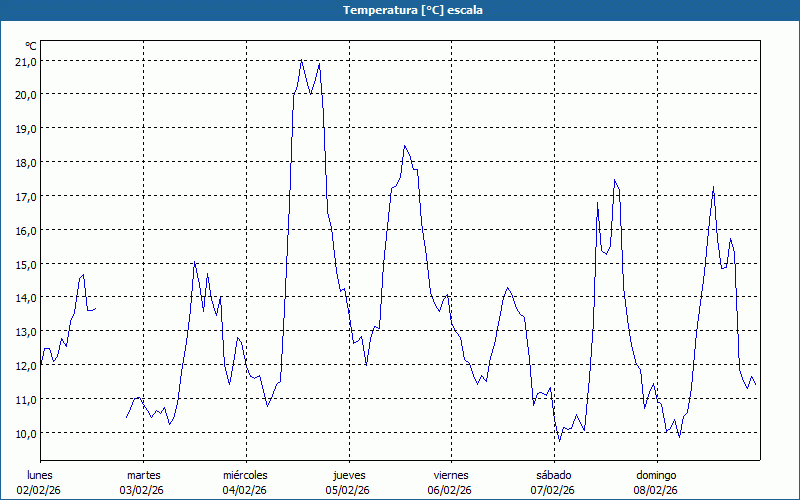Select the 21,0 y-axis label
Screen dimensions: 800x500
point(24,61)
